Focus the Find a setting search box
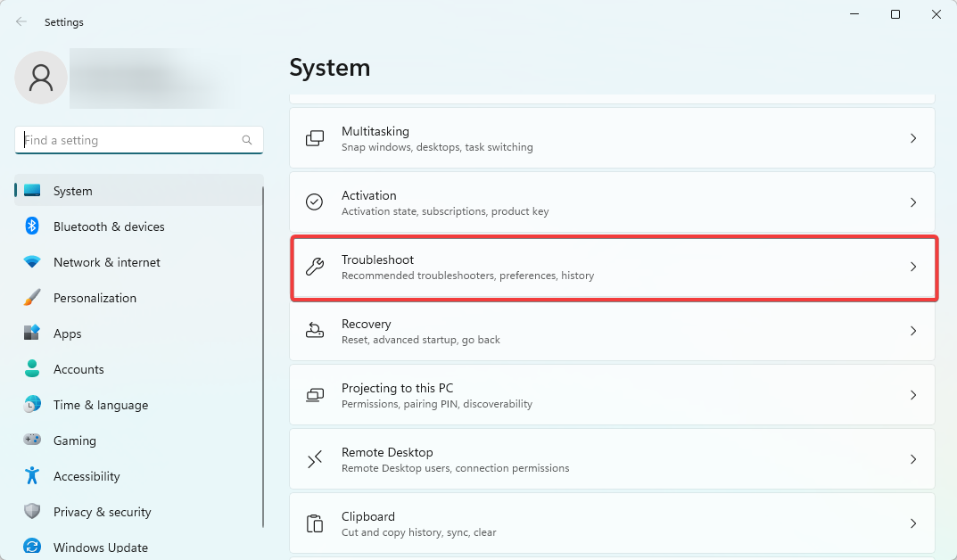 click(129, 140)
